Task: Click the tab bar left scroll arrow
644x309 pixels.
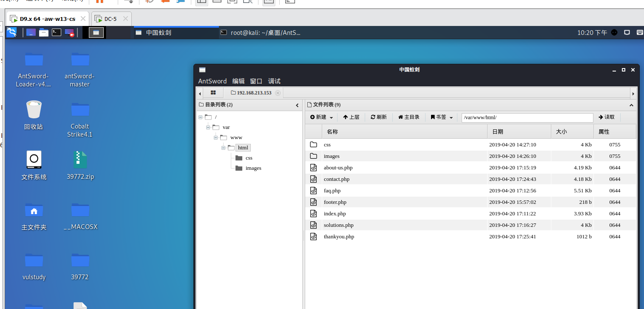Action: point(200,93)
